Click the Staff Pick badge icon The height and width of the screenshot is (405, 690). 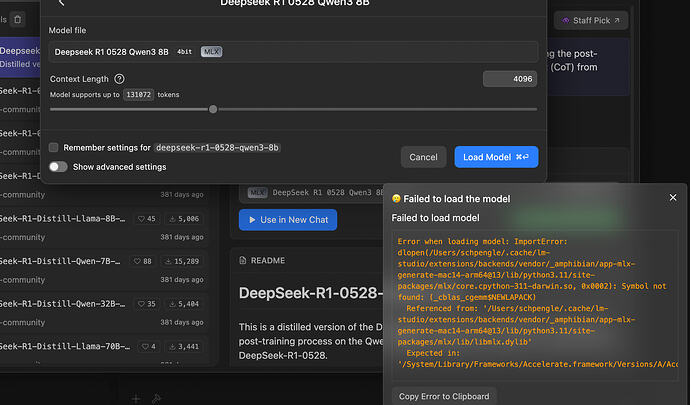(x=565, y=20)
